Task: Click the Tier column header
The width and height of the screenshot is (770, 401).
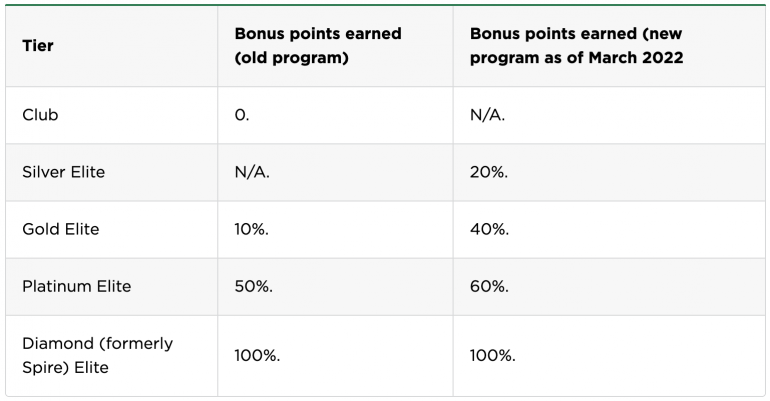Action: (x=37, y=46)
